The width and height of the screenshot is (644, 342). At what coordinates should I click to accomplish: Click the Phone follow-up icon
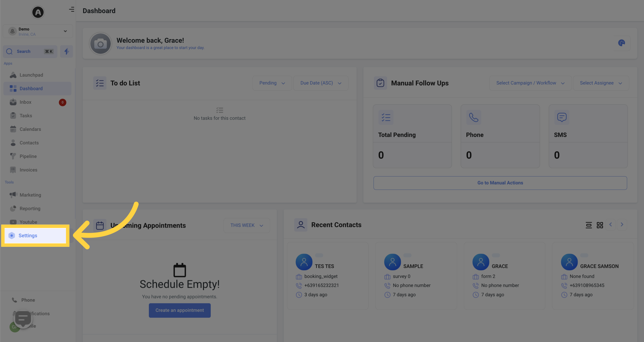click(473, 117)
